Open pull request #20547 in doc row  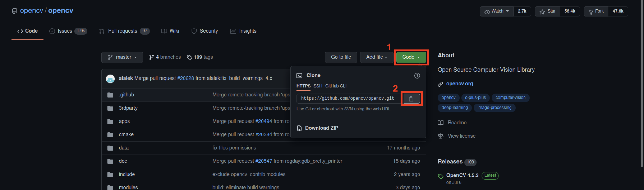tap(263, 161)
